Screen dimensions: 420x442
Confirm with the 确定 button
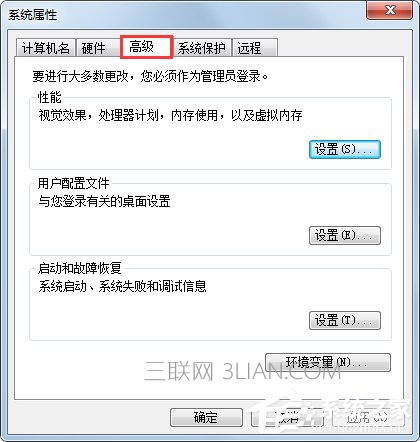206,417
